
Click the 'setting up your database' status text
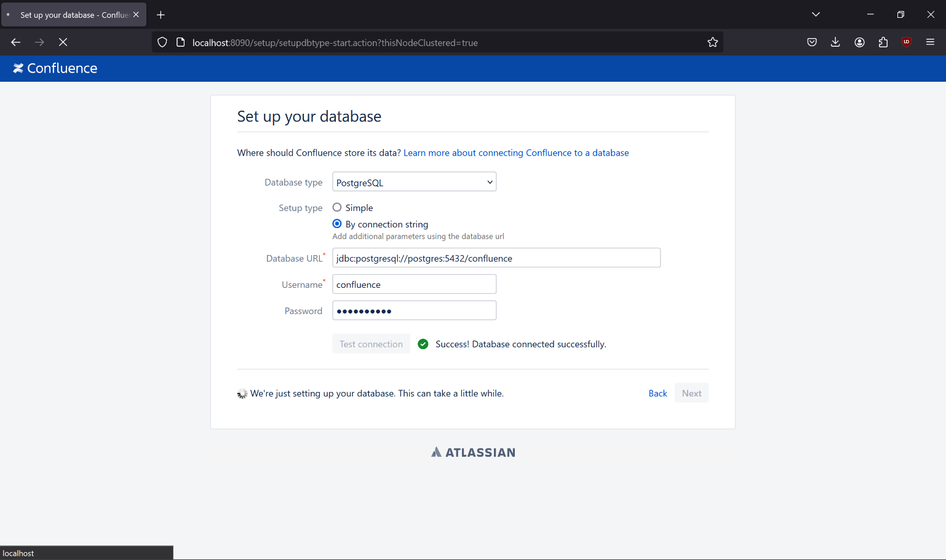coord(377,393)
